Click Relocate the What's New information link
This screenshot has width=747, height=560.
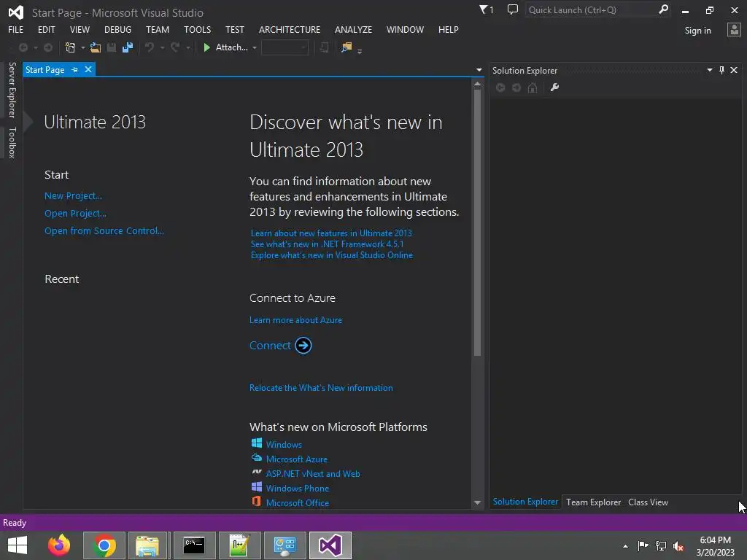321,388
